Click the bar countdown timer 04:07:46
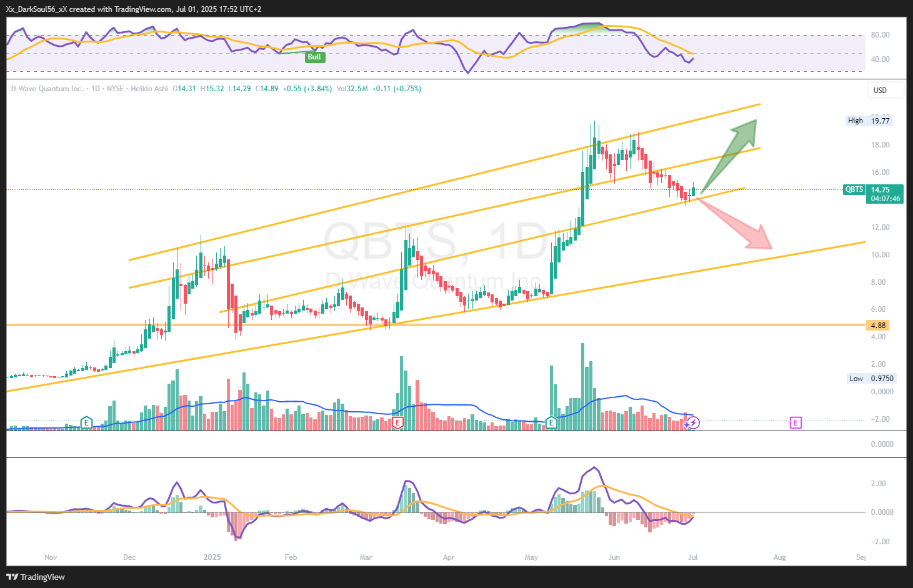 [886, 199]
